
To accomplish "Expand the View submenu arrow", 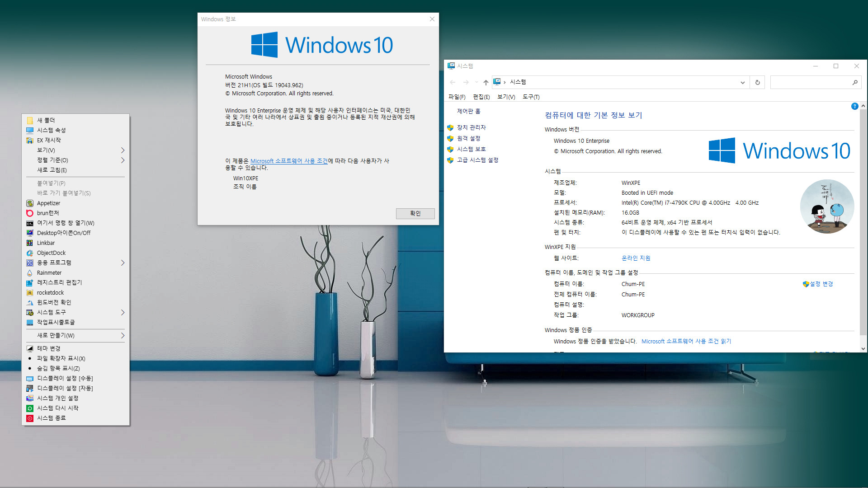I will (123, 150).
